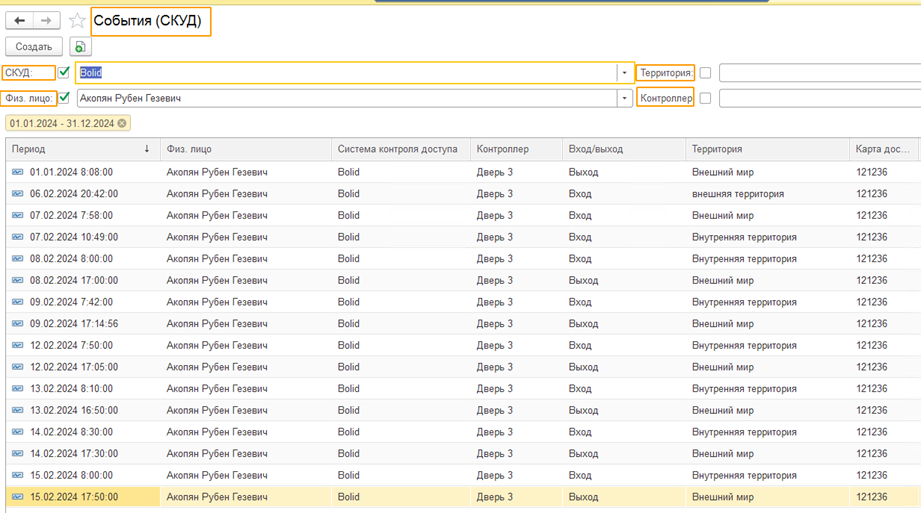Click row icon for 09.02.2024 17:14:56 event

(17, 324)
